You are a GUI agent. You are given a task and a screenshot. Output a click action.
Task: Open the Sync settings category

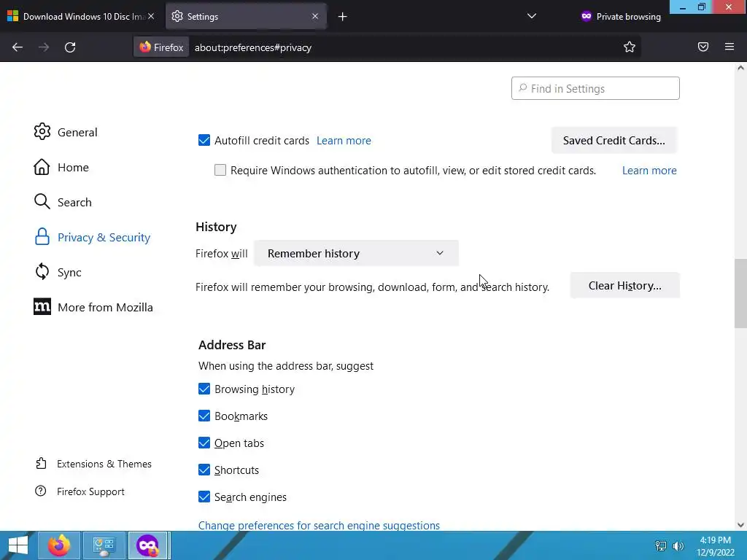pyautogui.click(x=58, y=272)
